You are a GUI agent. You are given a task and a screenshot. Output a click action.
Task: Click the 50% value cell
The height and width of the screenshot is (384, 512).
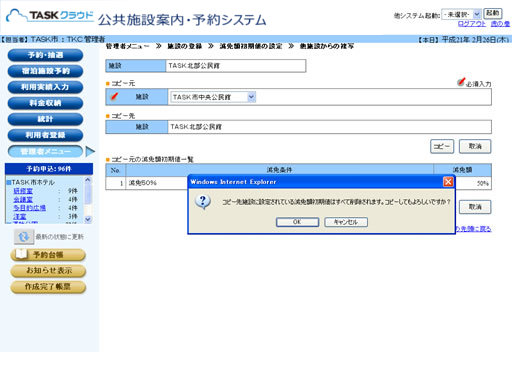(x=473, y=183)
